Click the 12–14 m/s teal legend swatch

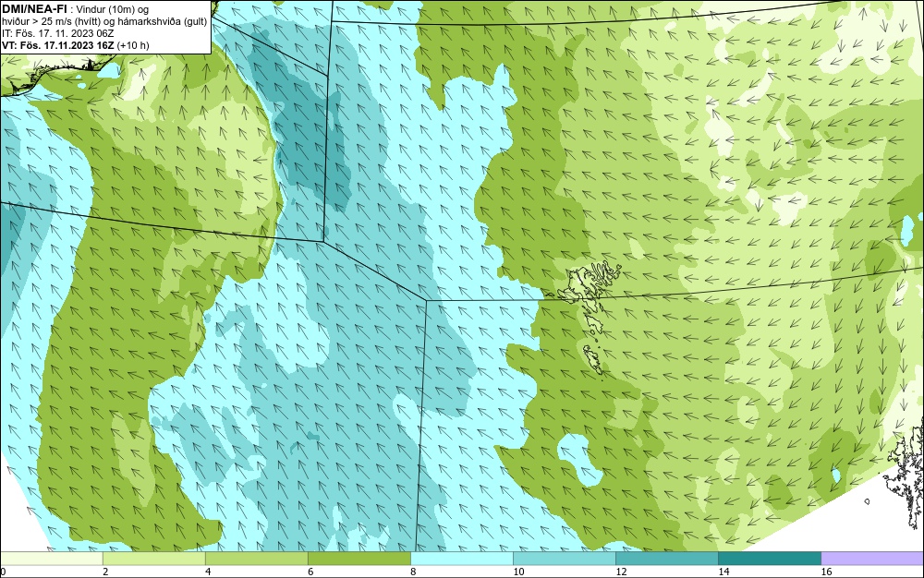(x=666, y=559)
